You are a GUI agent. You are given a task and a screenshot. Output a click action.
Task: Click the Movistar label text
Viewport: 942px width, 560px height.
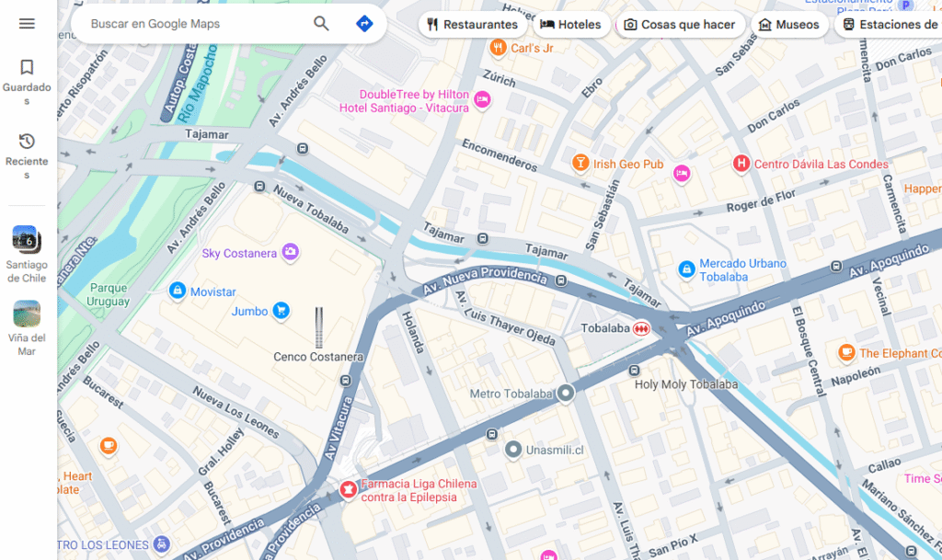click(213, 291)
